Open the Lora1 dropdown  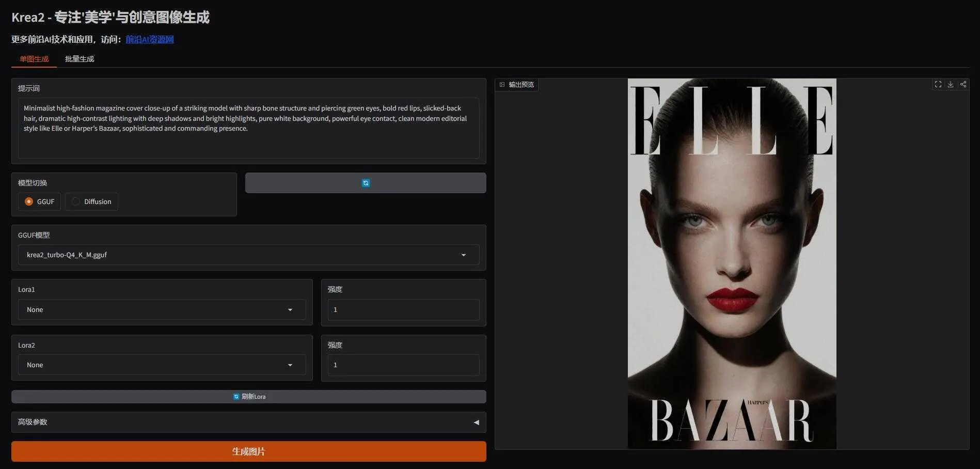(162, 309)
